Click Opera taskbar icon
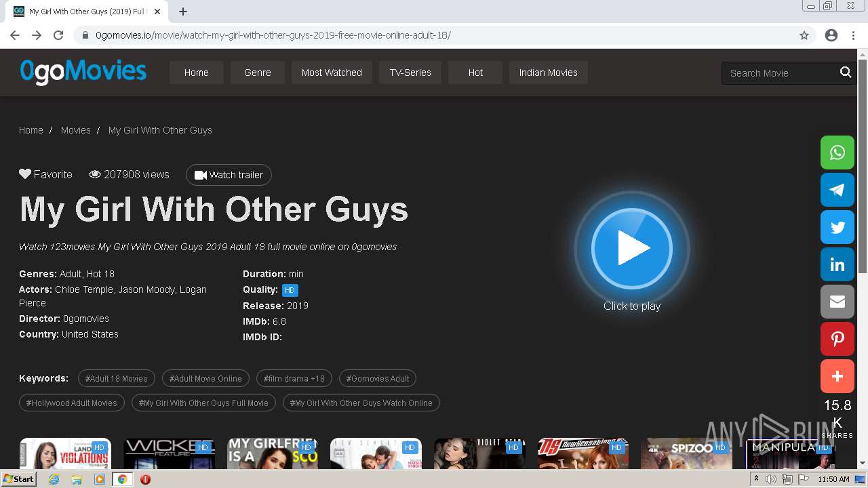 [145, 479]
